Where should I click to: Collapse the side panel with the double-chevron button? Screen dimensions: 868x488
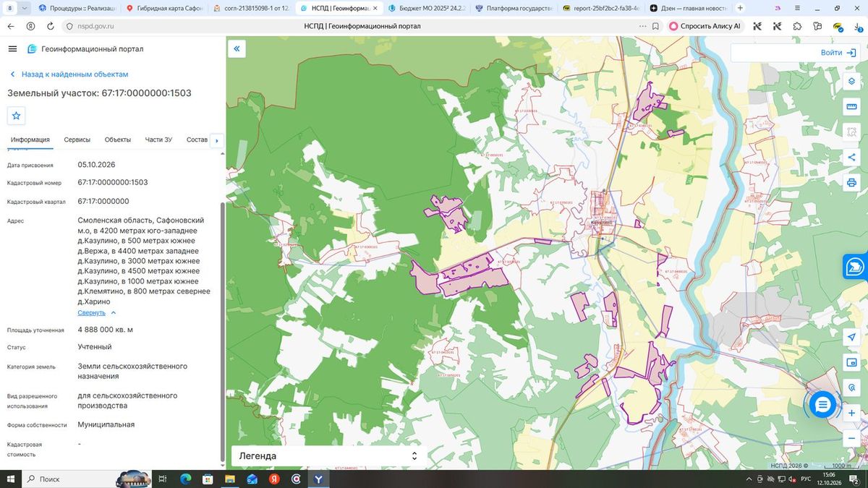pos(237,49)
